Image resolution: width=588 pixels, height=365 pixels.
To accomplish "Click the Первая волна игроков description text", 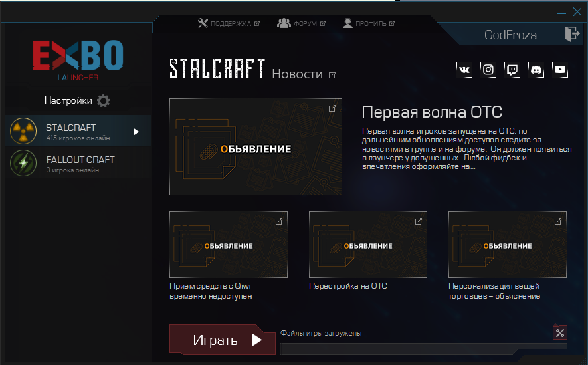I will coord(467,148).
